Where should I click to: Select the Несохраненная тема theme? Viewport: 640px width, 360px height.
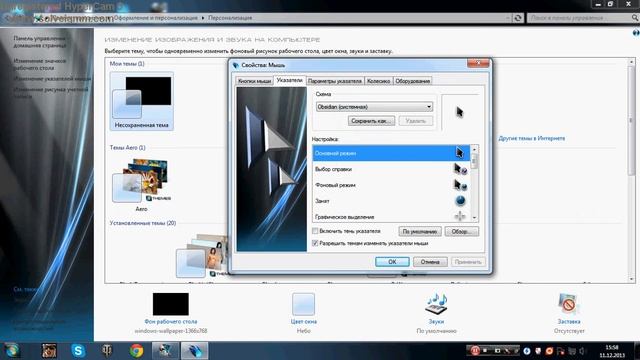[142, 101]
